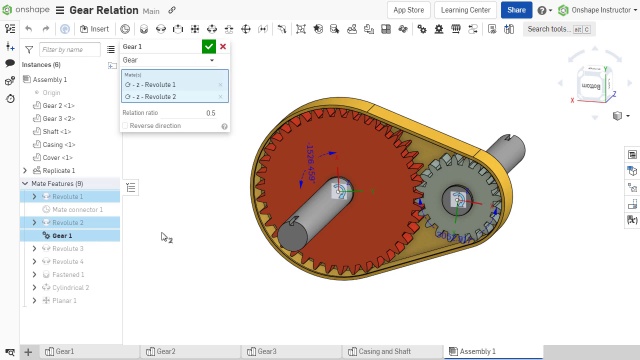Open the Gear relation type dropdown
This screenshot has height=360, width=640.
(x=169, y=60)
